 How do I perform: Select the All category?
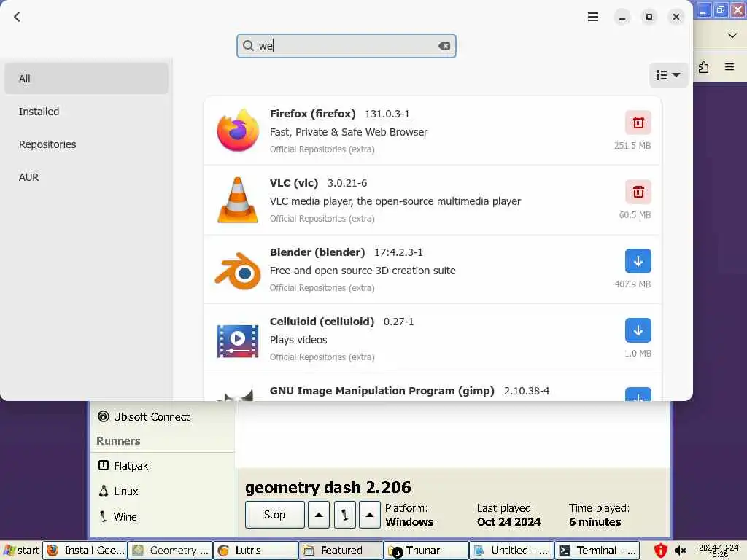[x=86, y=79]
